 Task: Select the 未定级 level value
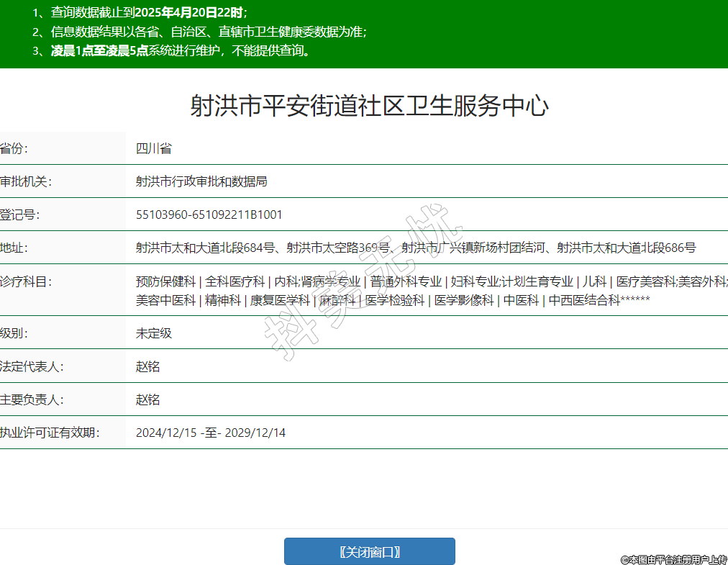[x=153, y=333]
